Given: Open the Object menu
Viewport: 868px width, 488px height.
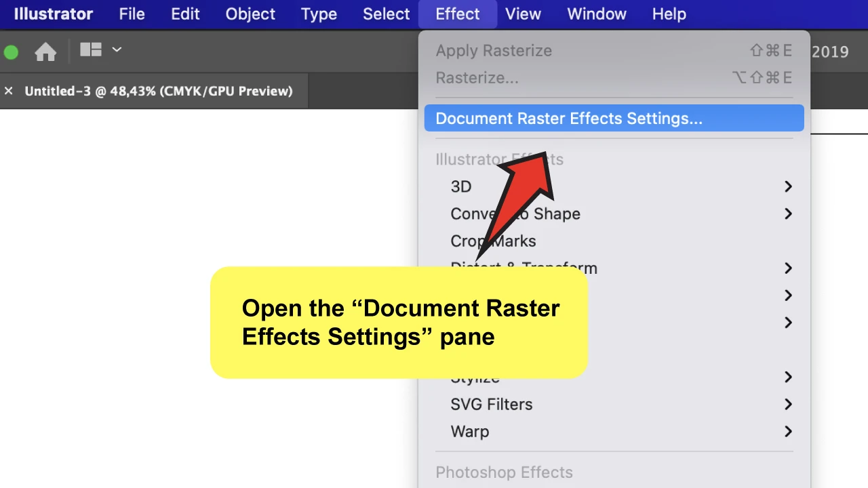Looking at the screenshot, I should [250, 14].
